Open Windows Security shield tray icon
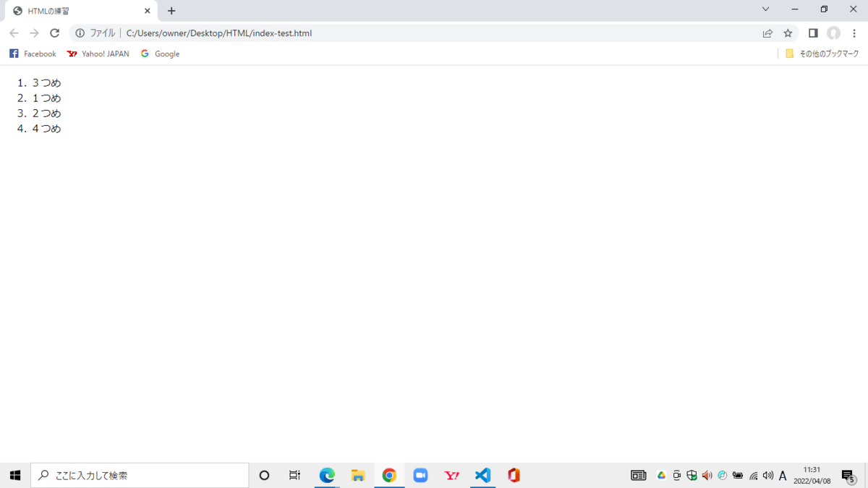This screenshot has width=868, height=488. tap(692, 475)
